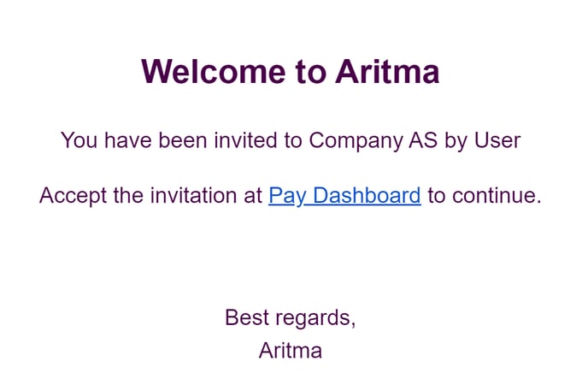The height and width of the screenshot is (379, 588).
Task: Click the Aritma signature at the bottom
Action: click(x=291, y=351)
